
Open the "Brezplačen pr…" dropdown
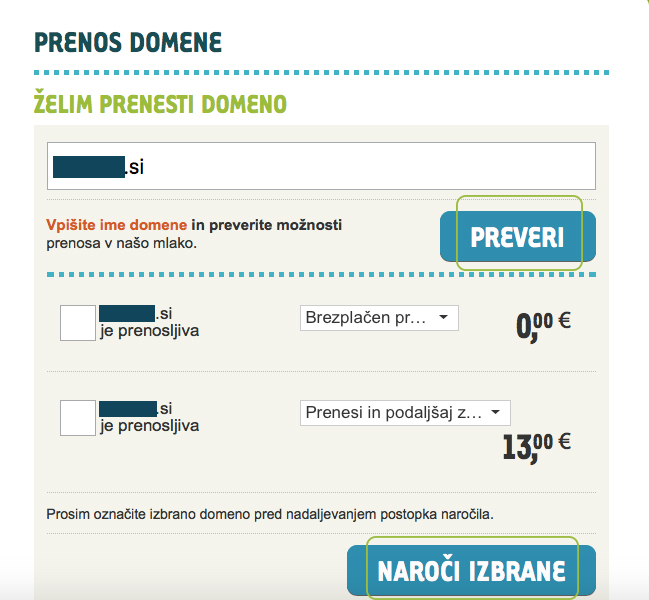tap(379, 318)
